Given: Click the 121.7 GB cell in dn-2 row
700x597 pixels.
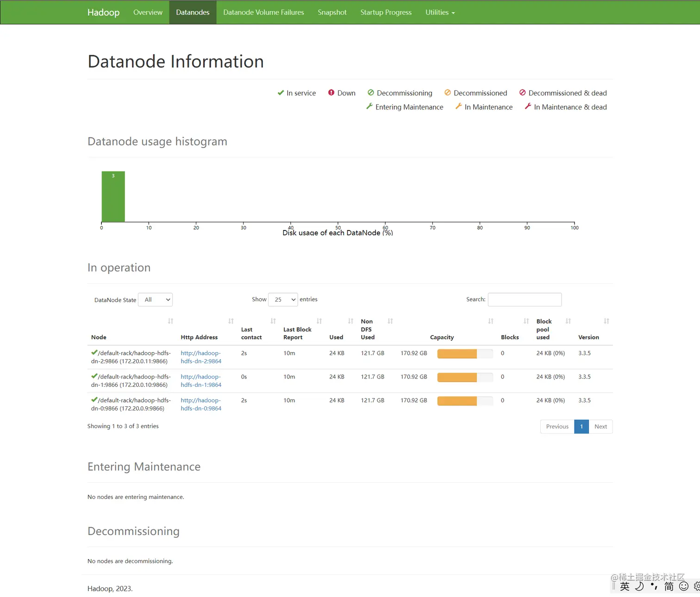Looking at the screenshot, I should pyautogui.click(x=373, y=353).
